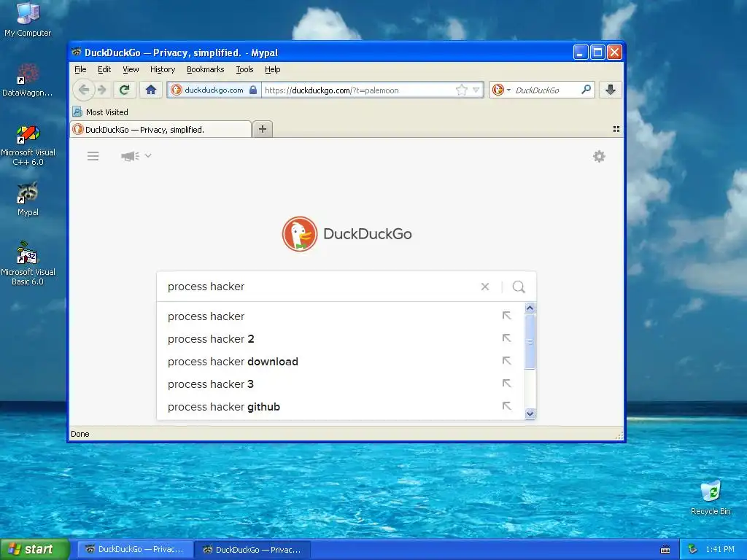Click the suggestion list scrollbar thumb
The image size is (747, 560).
(x=530, y=341)
